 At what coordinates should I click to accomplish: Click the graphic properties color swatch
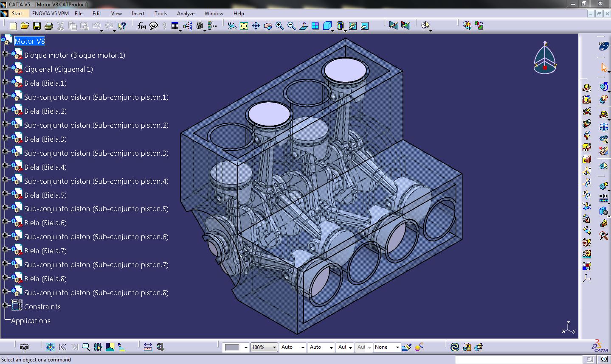[x=232, y=347]
